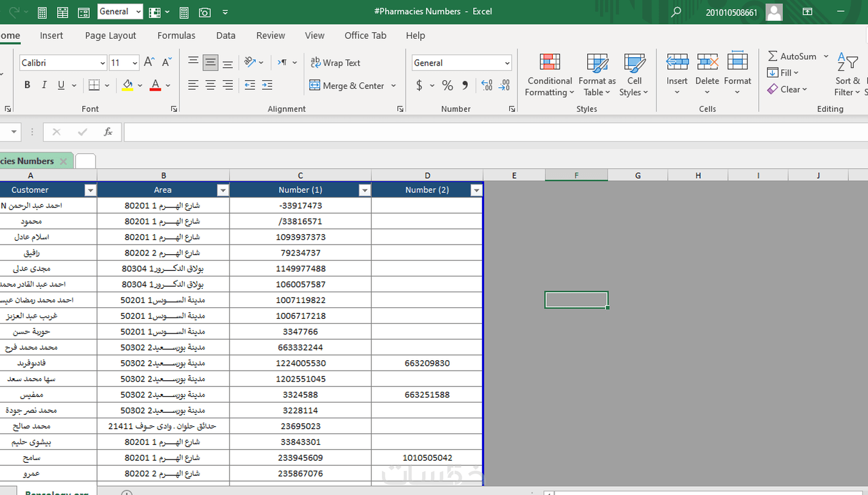The height and width of the screenshot is (495, 868).
Task: Open Conditional Formatting
Action: coord(550,75)
